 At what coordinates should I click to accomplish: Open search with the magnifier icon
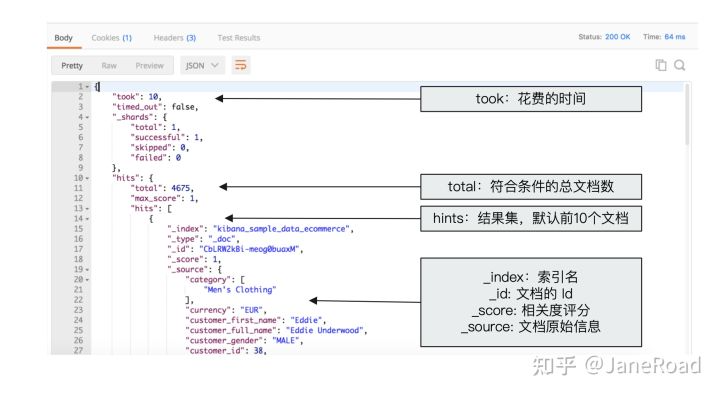(x=680, y=65)
